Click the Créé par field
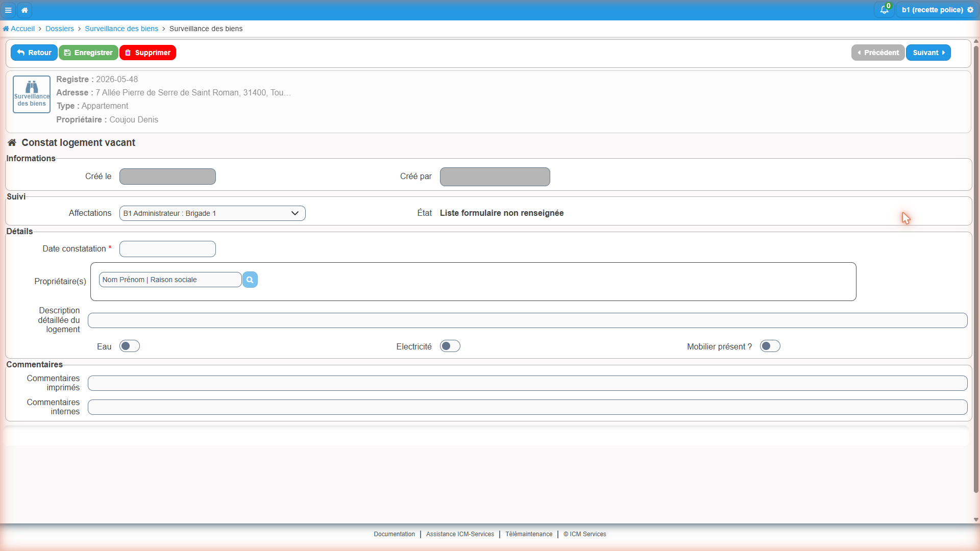This screenshot has height=551, width=980. 495,177
